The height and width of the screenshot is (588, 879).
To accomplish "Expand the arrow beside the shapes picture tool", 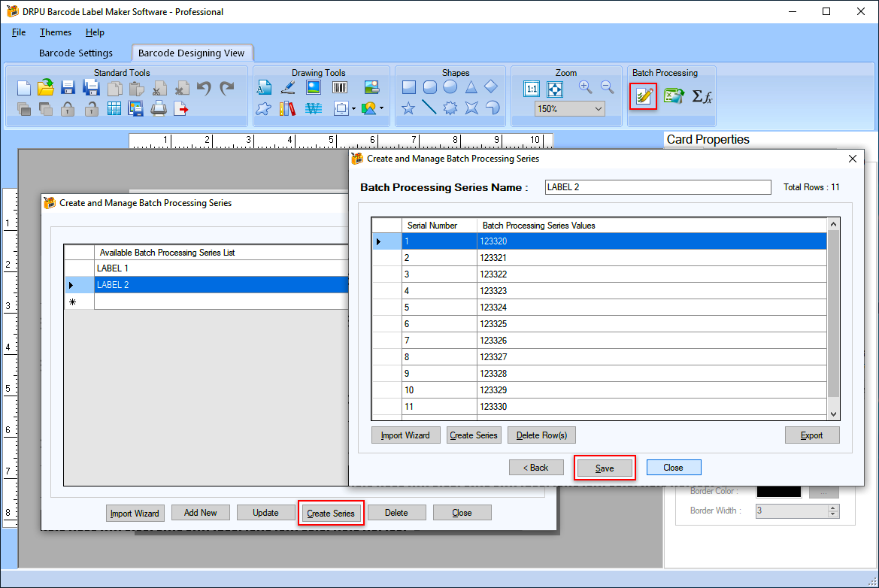I will (382, 108).
